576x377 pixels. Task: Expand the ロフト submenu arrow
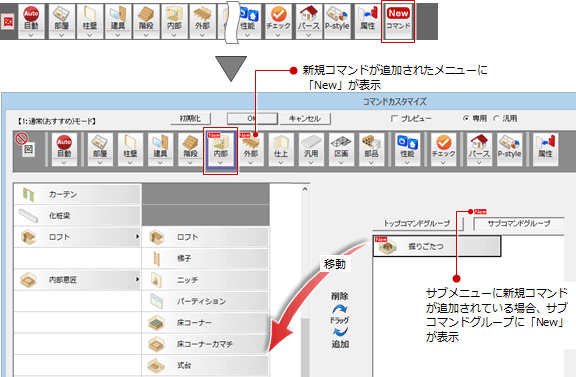tap(137, 237)
